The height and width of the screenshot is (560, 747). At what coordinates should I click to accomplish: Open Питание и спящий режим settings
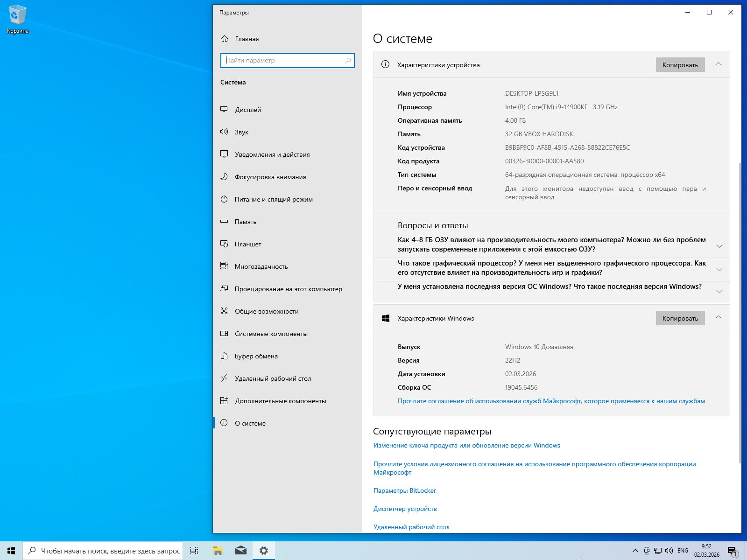[x=273, y=199]
